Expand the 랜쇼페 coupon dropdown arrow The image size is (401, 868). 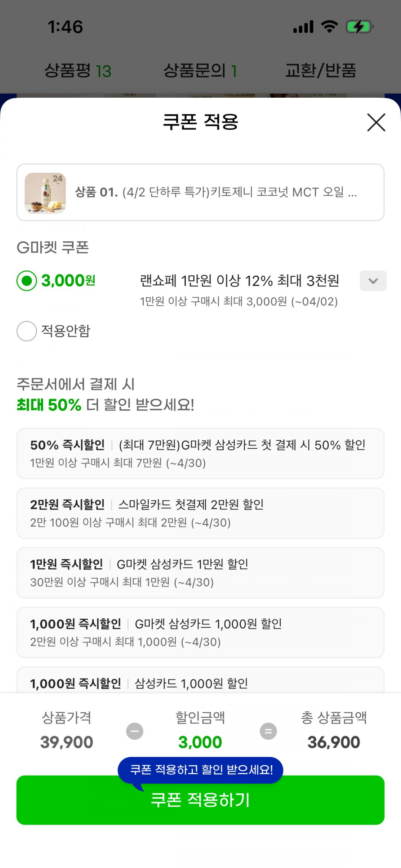coord(373,281)
